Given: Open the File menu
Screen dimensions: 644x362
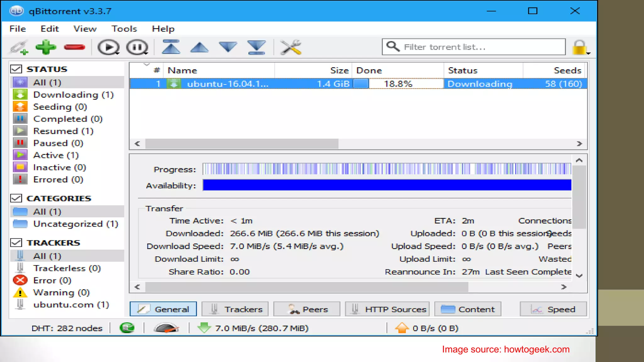Looking at the screenshot, I should (18, 29).
